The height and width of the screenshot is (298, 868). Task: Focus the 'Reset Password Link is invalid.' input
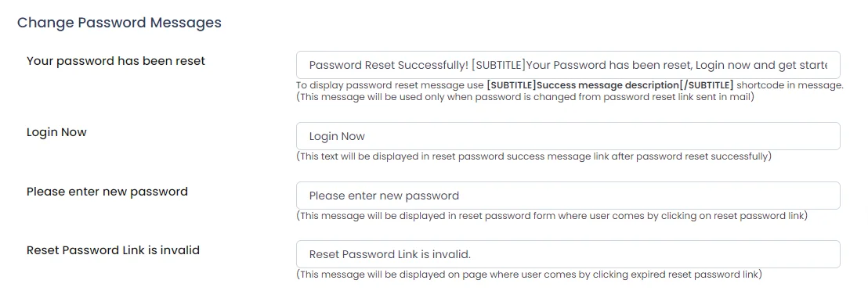coord(568,254)
